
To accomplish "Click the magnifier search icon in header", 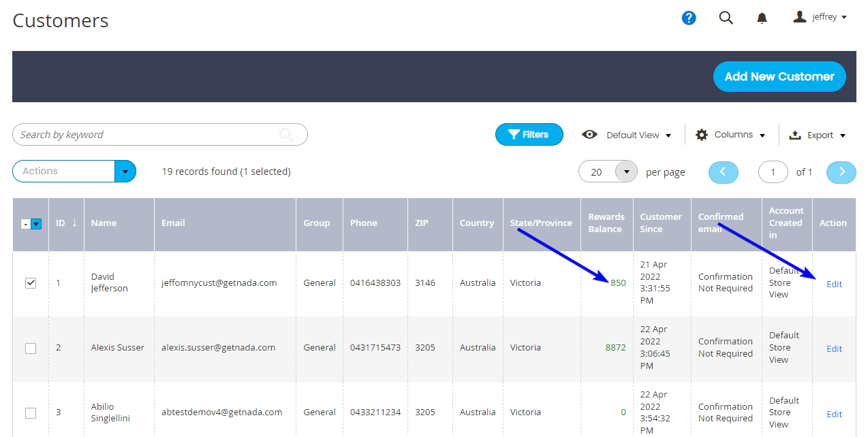I will tap(726, 18).
